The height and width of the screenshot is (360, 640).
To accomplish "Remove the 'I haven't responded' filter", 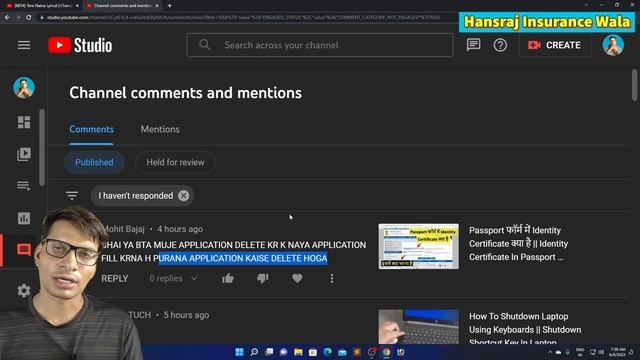I will click(184, 196).
